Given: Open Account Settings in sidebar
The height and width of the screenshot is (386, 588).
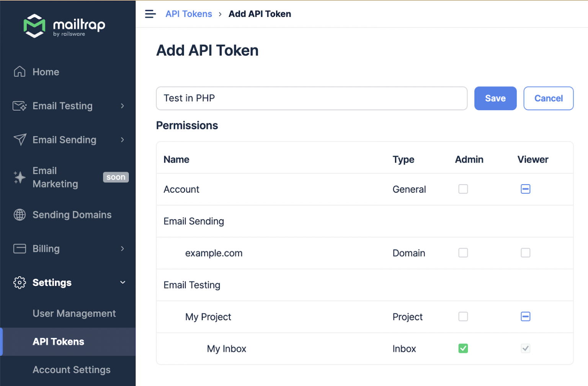Looking at the screenshot, I should pos(72,370).
